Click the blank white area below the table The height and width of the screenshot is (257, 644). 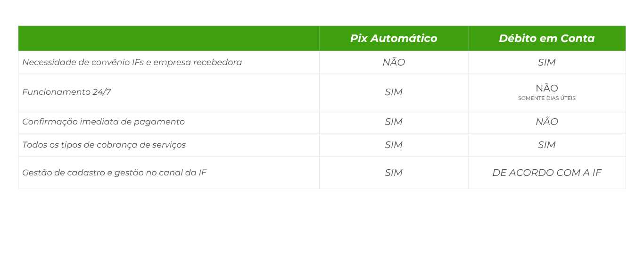pyautogui.click(x=322, y=222)
